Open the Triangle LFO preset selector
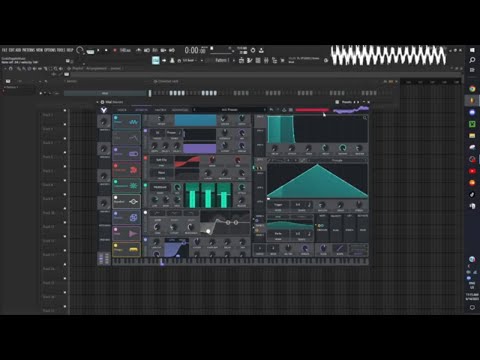Screen dimensions: 480x360 click(337, 160)
